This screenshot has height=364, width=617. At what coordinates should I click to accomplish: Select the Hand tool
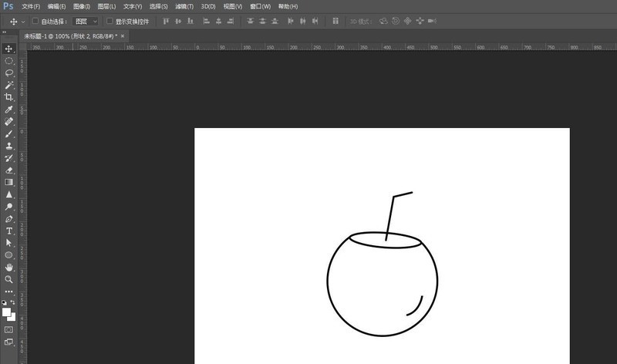click(x=9, y=266)
